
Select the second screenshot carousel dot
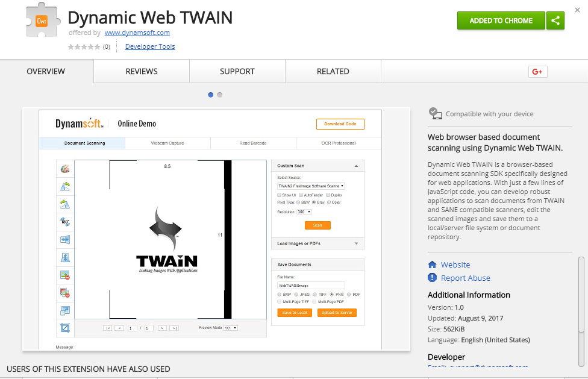220,95
